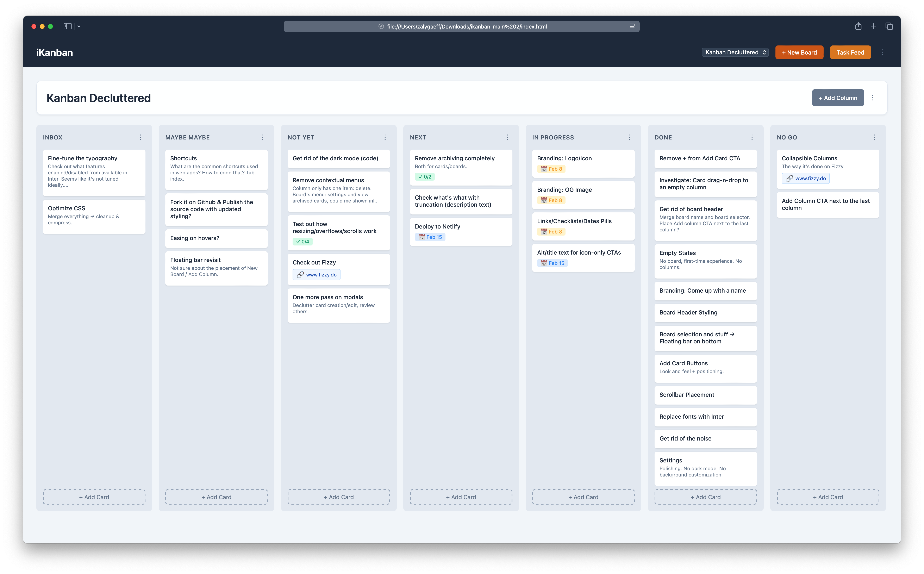The width and height of the screenshot is (924, 574).
Task: Click the 0/2 checklist pill
Action: coord(424,177)
